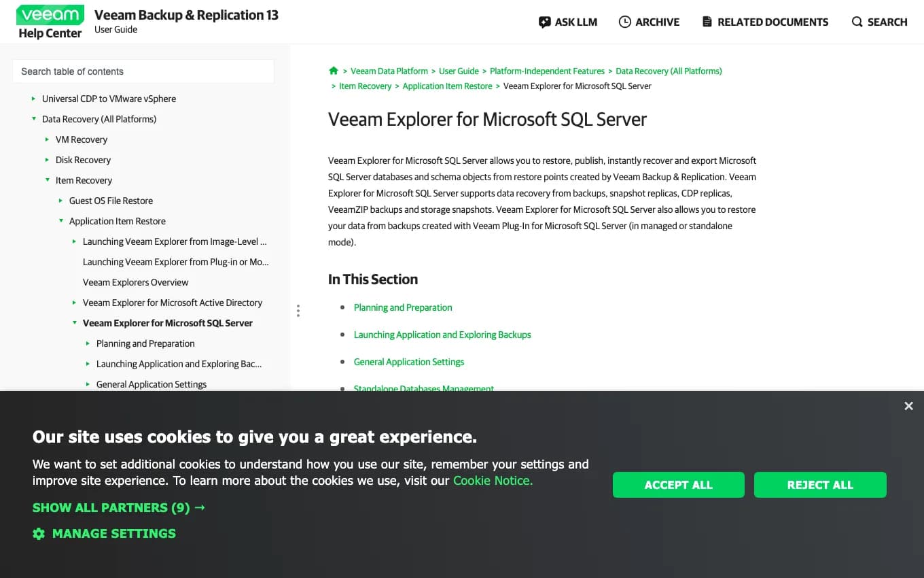The image size is (924, 578).
Task: Close the cookie banner with X
Action: point(908,406)
